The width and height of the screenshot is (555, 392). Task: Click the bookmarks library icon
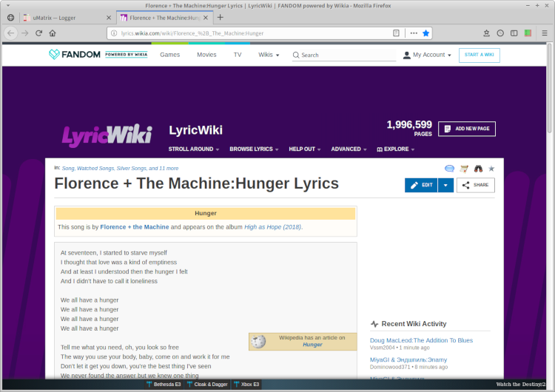click(487, 33)
